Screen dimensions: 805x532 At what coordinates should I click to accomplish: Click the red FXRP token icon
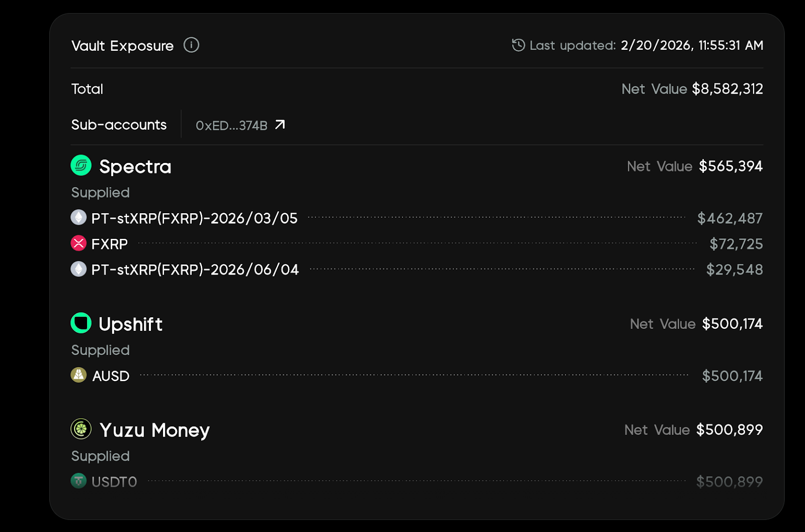78,243
